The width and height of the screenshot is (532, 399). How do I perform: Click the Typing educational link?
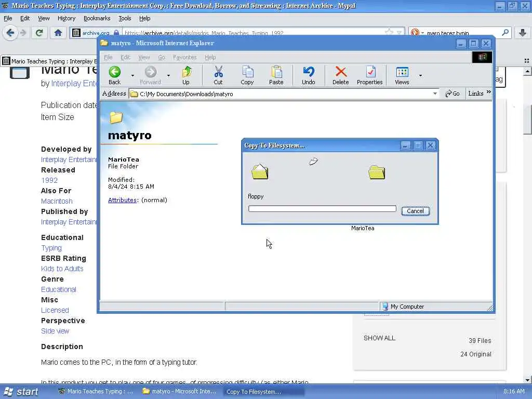[x=51, y=248]
